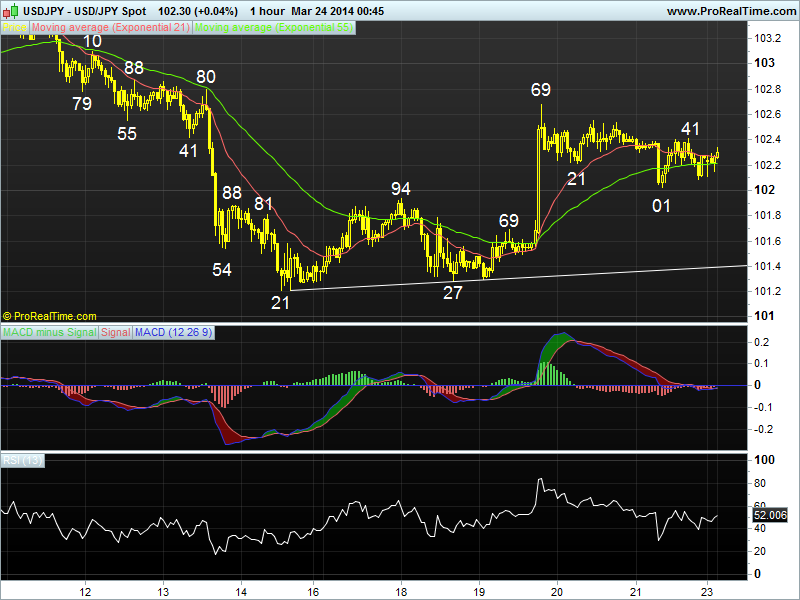800x600 pixels.
Task: Click the MACD minus Signal legend label
Action: [x=49, y=333]
